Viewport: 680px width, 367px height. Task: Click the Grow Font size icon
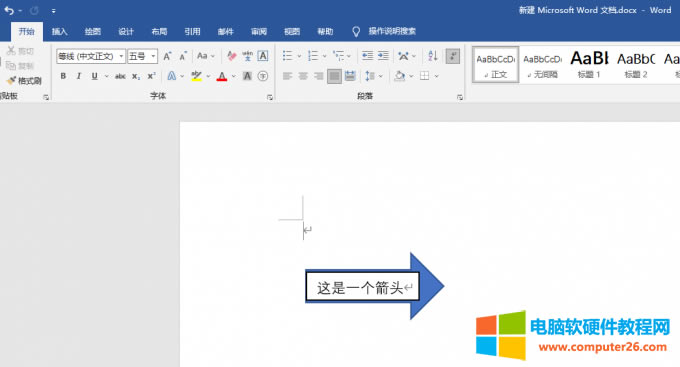tap(167, 56)
